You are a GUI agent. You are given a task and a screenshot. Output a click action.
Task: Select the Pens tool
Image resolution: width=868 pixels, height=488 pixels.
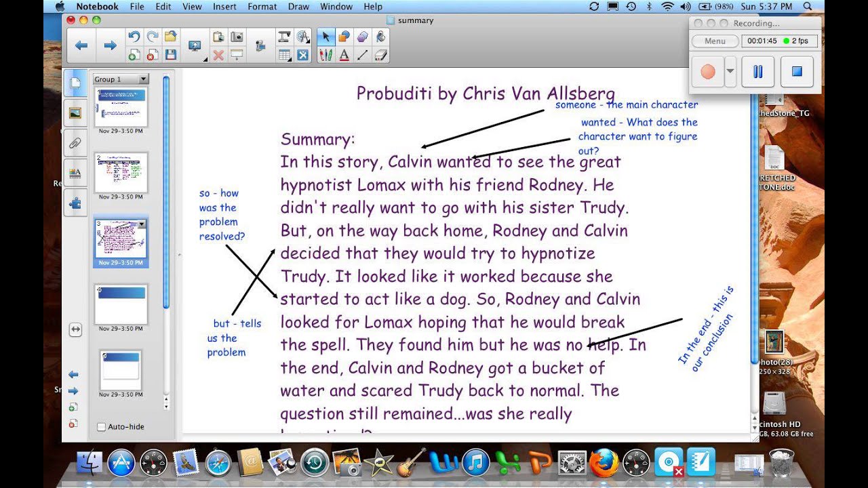(325, 55)
